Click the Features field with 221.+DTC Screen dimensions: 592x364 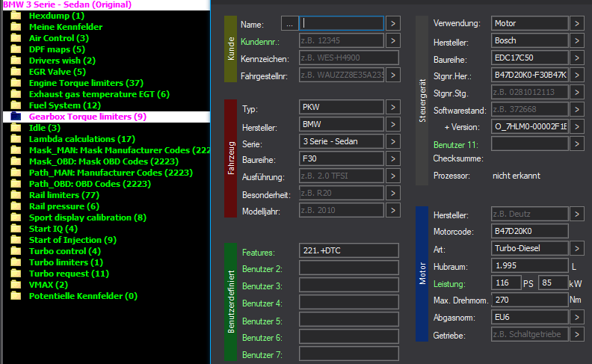[349, 250]
